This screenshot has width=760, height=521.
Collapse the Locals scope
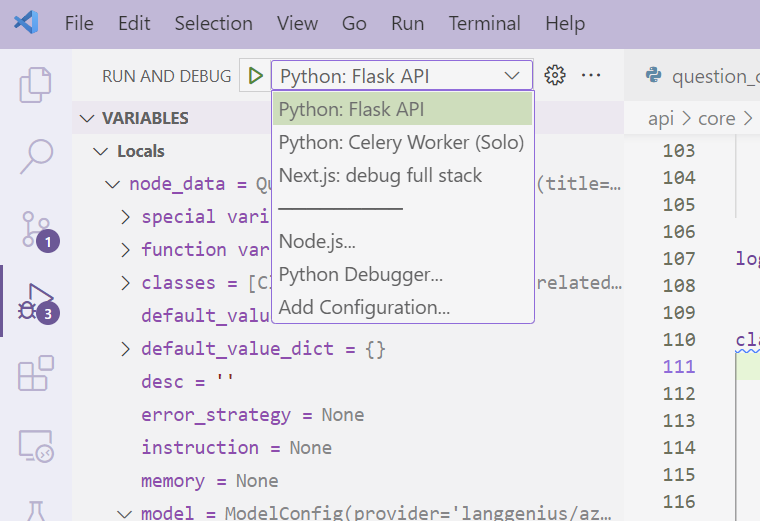click(99, 151)
